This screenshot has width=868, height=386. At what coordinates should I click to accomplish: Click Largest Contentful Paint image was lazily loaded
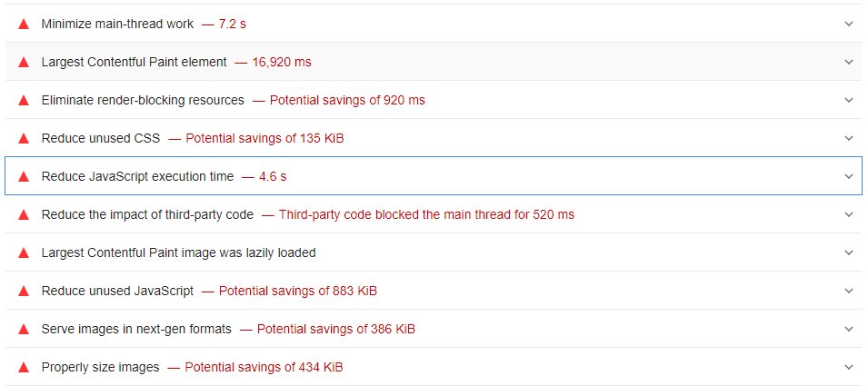[178, 252]
